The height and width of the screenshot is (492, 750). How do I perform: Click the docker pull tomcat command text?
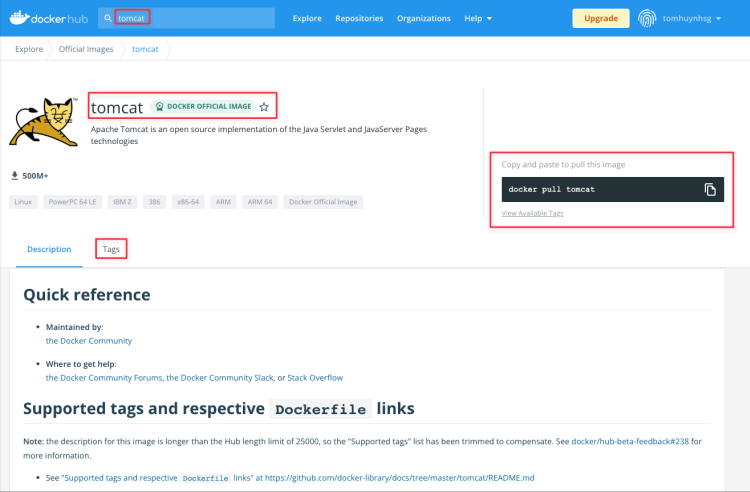551,189
